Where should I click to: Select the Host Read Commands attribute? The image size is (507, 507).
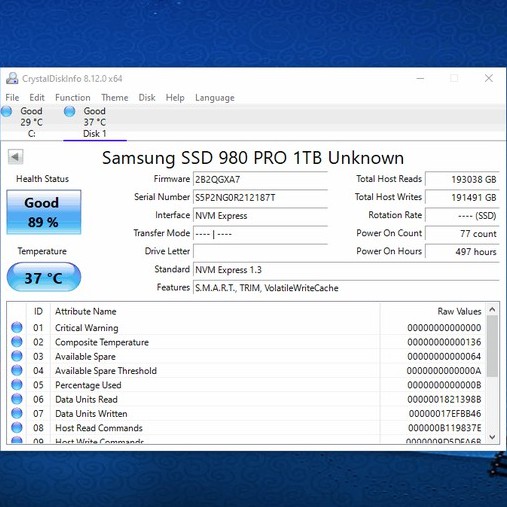click(246, 428)
